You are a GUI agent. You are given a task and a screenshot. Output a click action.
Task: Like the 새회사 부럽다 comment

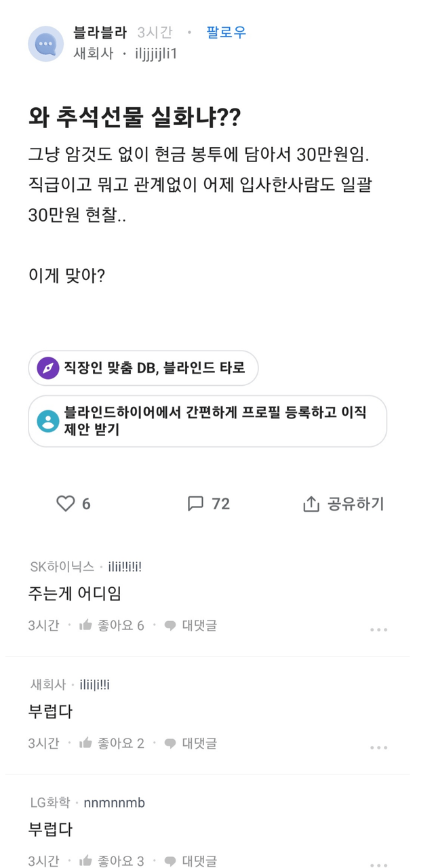[85, 743]
